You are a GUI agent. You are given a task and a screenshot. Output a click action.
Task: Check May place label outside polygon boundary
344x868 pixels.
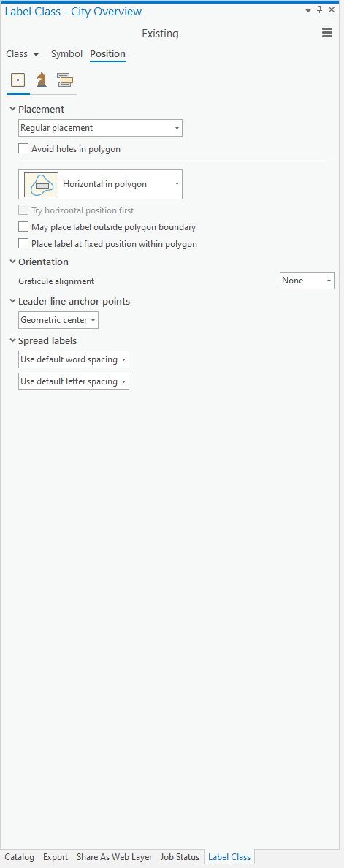[x=23, y=227]
